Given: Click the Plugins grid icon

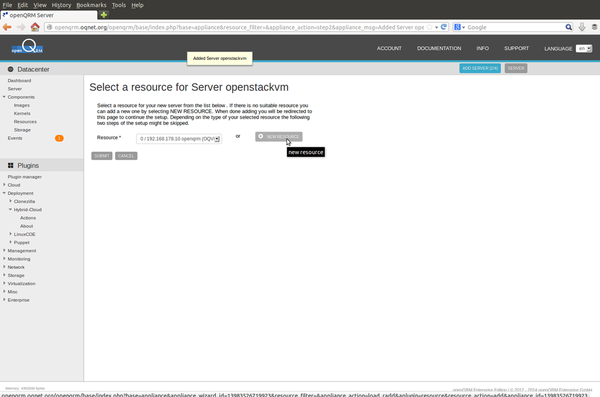Looking at the screenshot, I should point(10,165).
